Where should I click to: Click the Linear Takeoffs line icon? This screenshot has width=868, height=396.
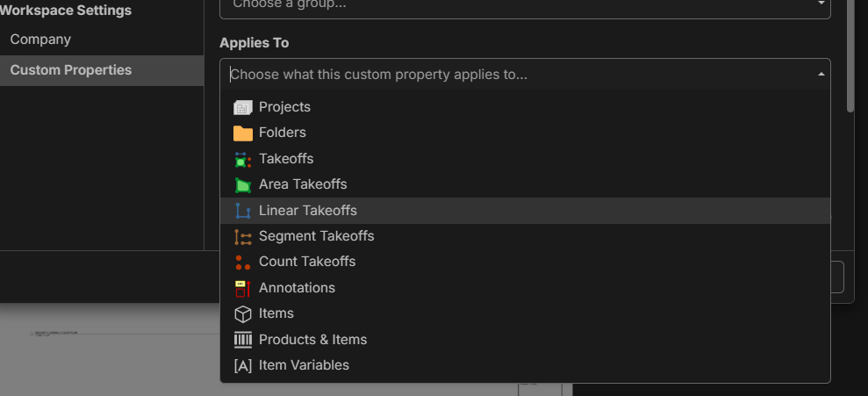click(x=243, y=211)
